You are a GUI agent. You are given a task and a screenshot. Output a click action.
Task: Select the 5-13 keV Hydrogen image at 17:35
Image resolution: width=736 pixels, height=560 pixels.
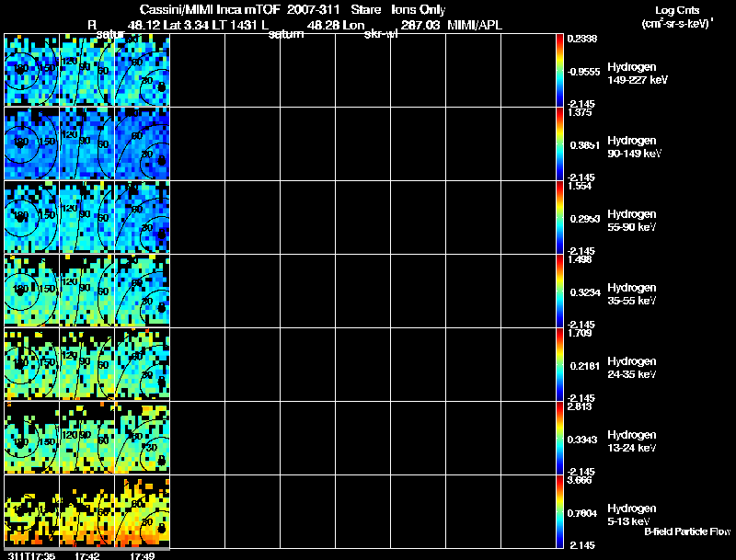pos(32,511)
